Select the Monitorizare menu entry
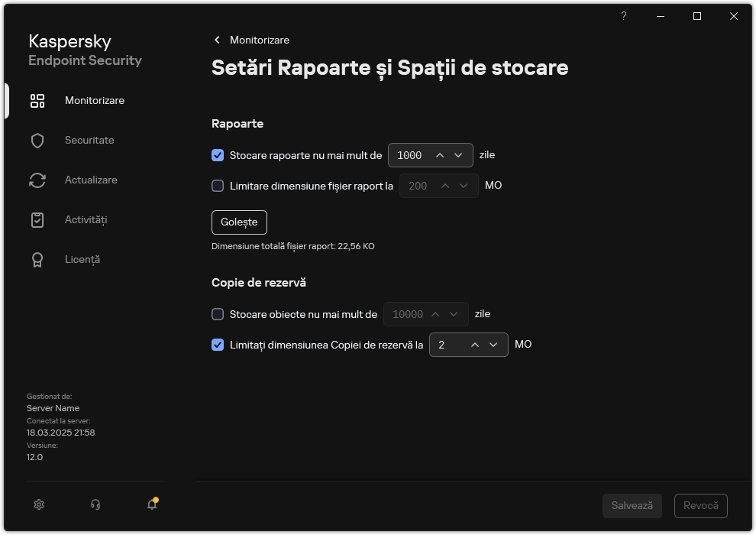Screen dimensions: 756x535 click(93, 100)
